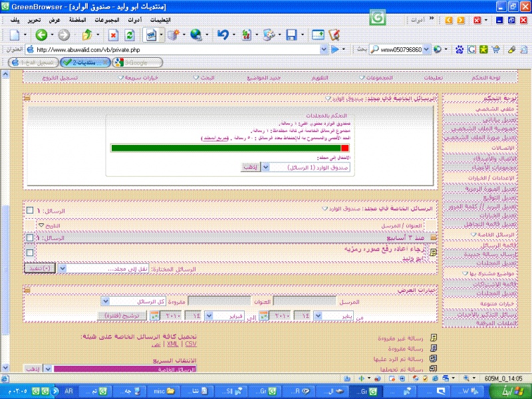Open the المفضلة menu in menu bar
This screenshot has width=532, height=399.
point(86,20)
